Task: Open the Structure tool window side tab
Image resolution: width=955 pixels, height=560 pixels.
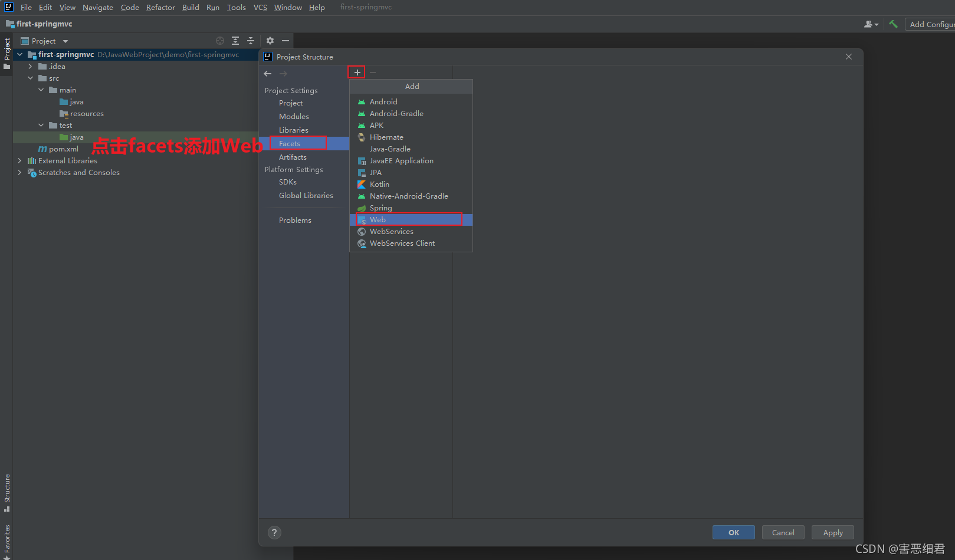Action: 6,493
